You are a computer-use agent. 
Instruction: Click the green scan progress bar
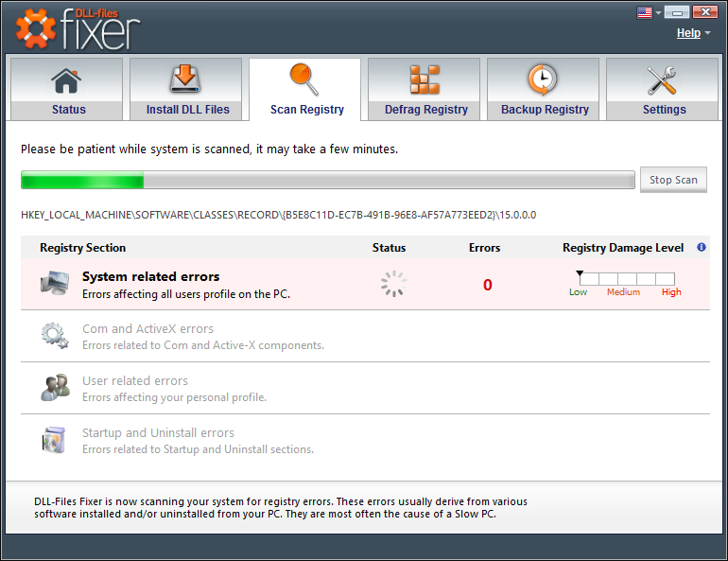tap(328, 180)
